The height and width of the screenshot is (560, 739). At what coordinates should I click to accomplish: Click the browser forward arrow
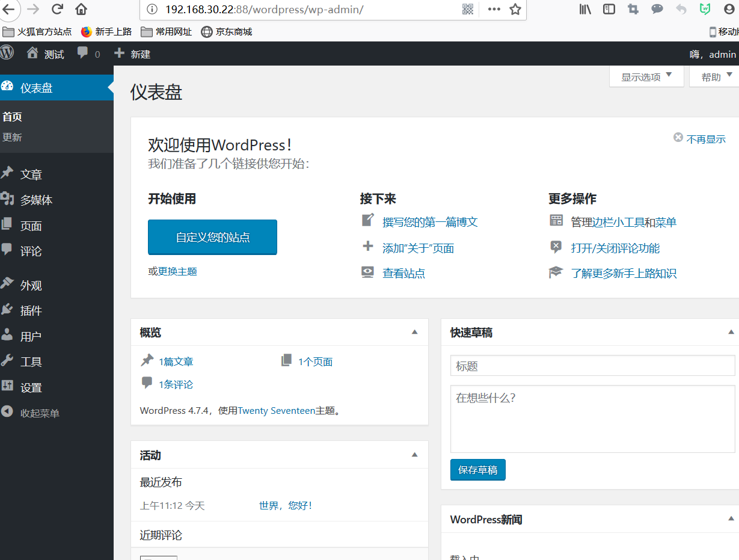pyautogui.click(x=33, y=9)
